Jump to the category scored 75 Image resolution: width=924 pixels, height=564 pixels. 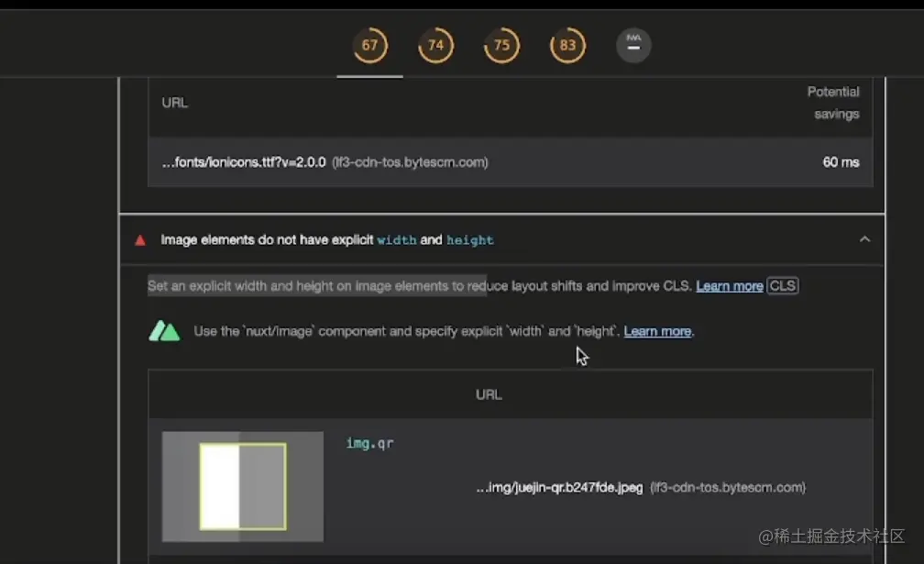(x=501, y=45)
